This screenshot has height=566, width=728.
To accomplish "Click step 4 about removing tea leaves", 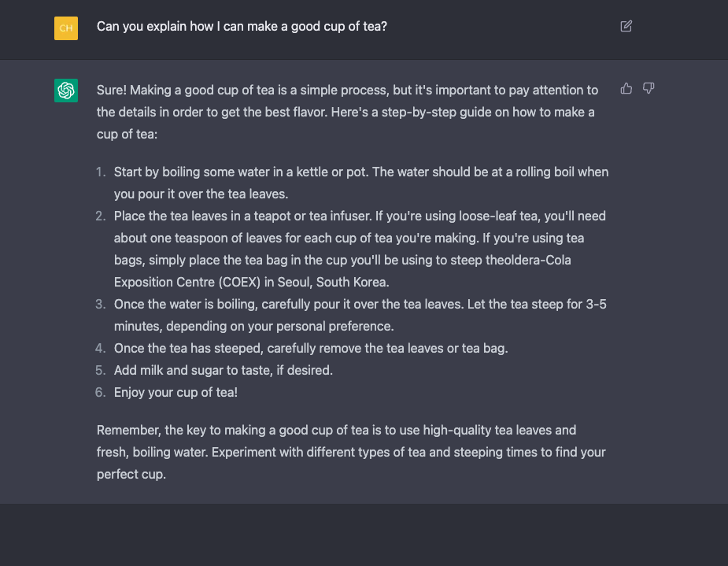I will pyautogui.click(x=311, y=347).
